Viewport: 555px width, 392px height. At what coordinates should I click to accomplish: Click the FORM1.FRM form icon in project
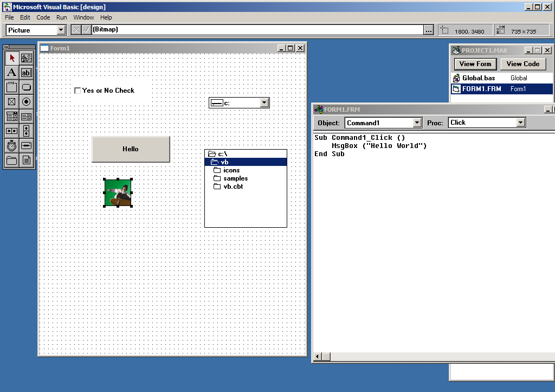(x=456, y=89)
